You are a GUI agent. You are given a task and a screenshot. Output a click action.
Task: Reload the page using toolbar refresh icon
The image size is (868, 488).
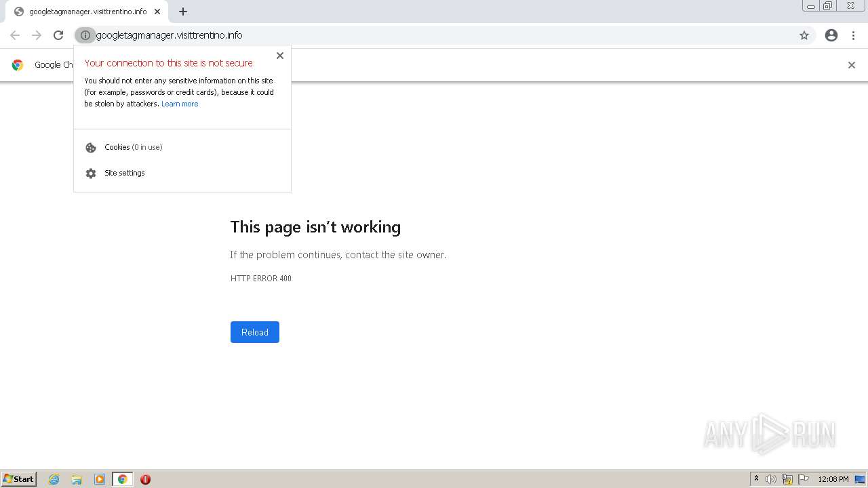point(58,35)
